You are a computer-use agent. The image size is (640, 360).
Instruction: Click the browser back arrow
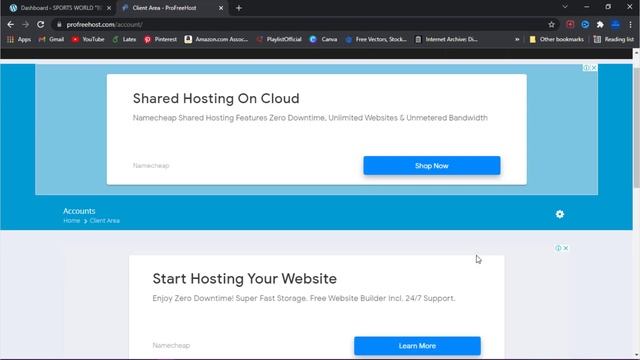(11, 24)
